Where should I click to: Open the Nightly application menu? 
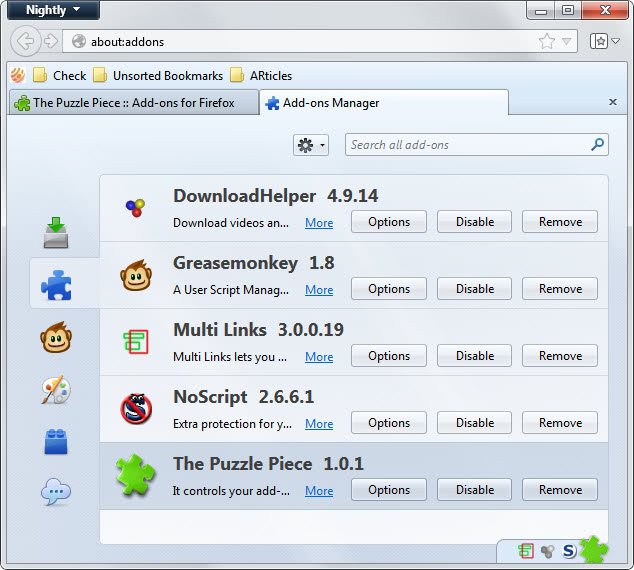[53, 10]
